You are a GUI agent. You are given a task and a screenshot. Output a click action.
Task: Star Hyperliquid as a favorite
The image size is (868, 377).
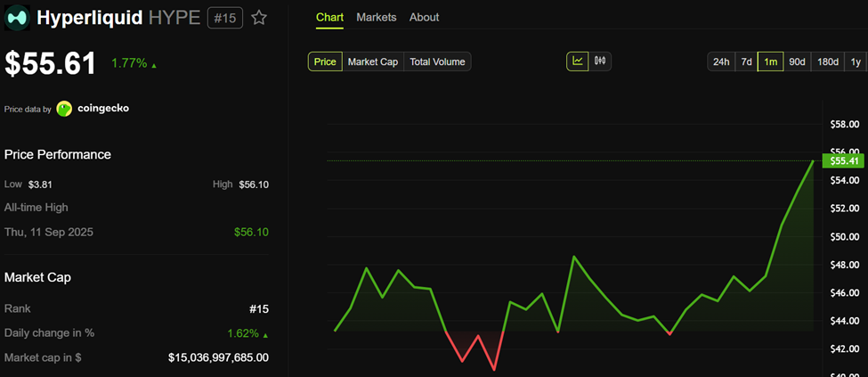coord(258,18)
